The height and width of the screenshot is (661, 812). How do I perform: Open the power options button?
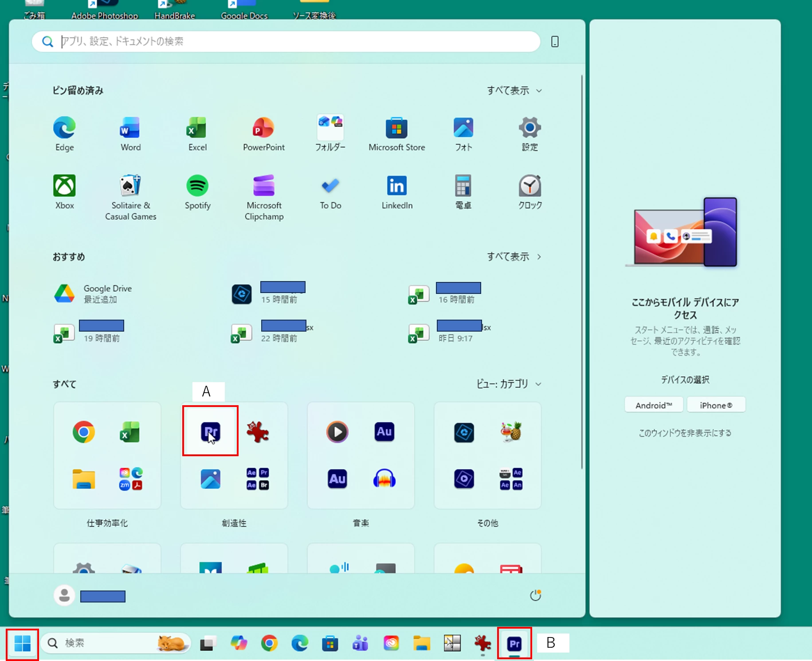(536, 595)
